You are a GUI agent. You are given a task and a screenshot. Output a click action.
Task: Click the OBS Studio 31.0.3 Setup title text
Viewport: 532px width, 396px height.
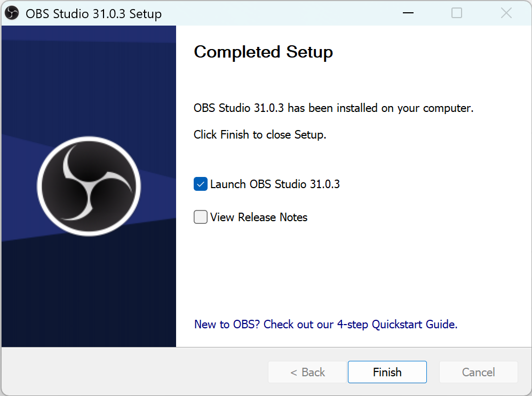point(93,14)
